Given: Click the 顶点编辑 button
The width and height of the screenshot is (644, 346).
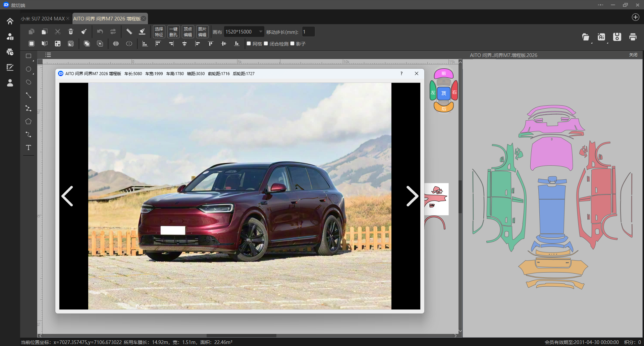Looking at the screenshot, I should coord(188,32).
